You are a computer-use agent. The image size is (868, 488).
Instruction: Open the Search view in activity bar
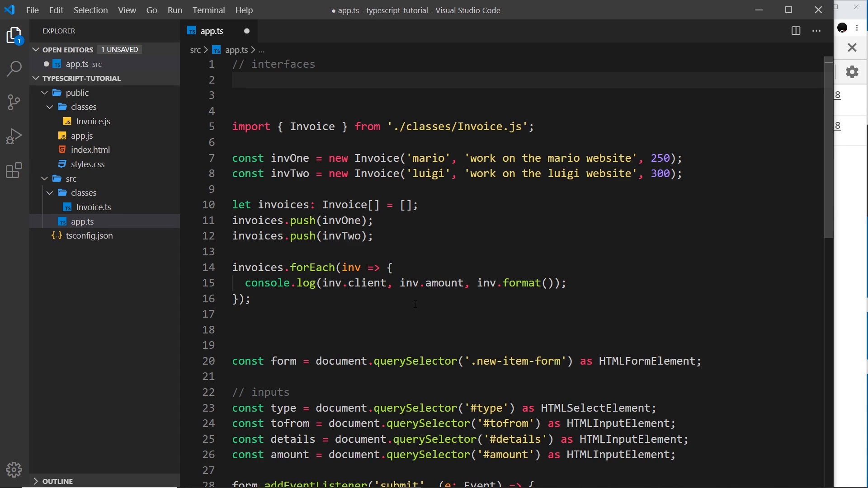[14, 69]
